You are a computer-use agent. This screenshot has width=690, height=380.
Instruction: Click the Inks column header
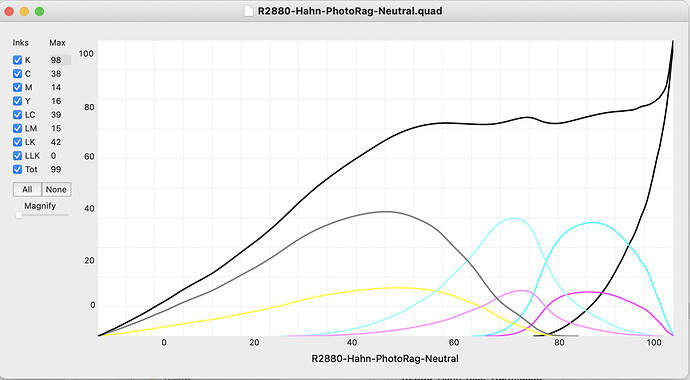click(21, 43)
